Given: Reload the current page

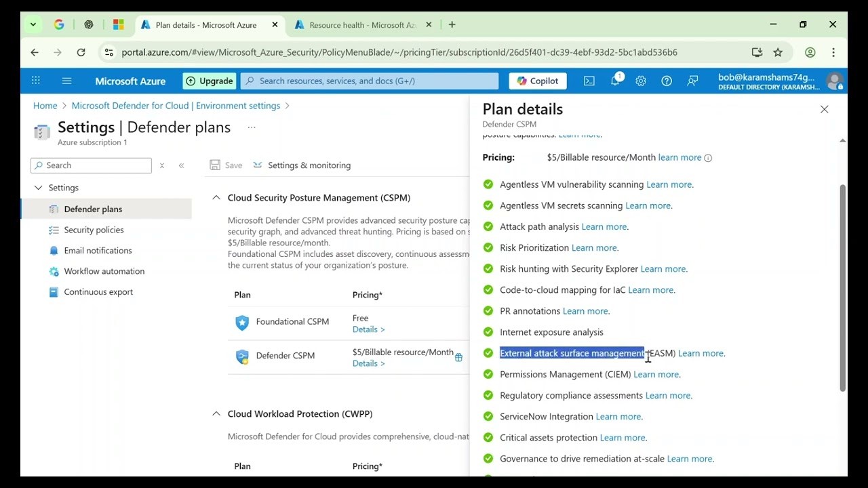Looking at the screenshot, I should [x=81, y=52].
